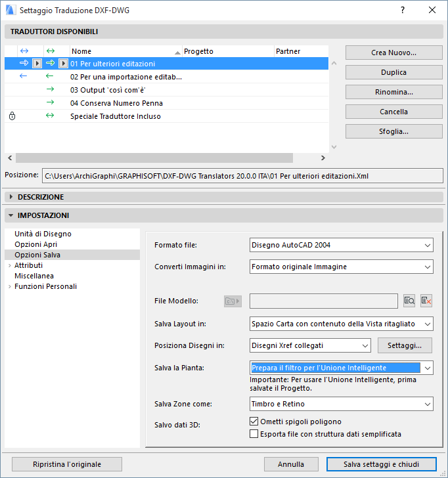Select Unità di Disegno settings page
The width and height of the screenshot is (448, 478).
point(43,234)
